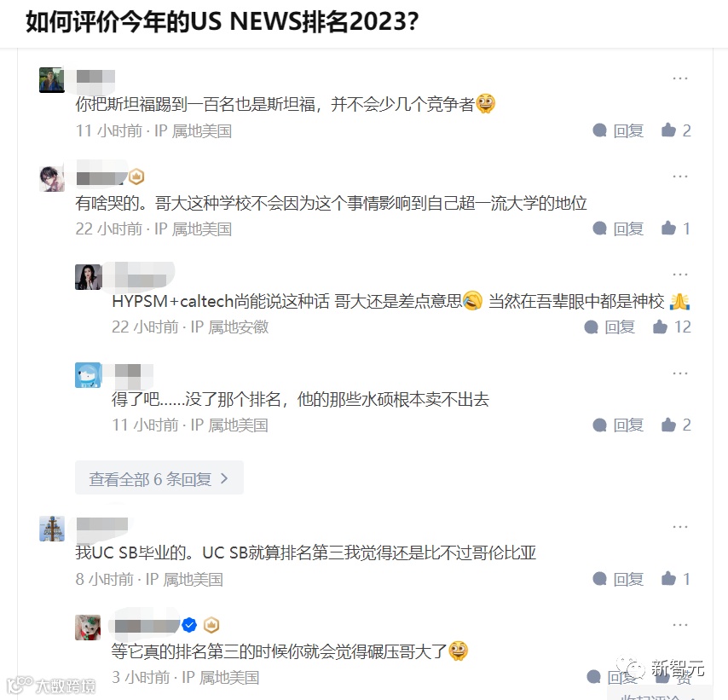Open the three-dot menu on the 水硕 reply
Screen dimensions: 728x700
[x=680, y=373]
